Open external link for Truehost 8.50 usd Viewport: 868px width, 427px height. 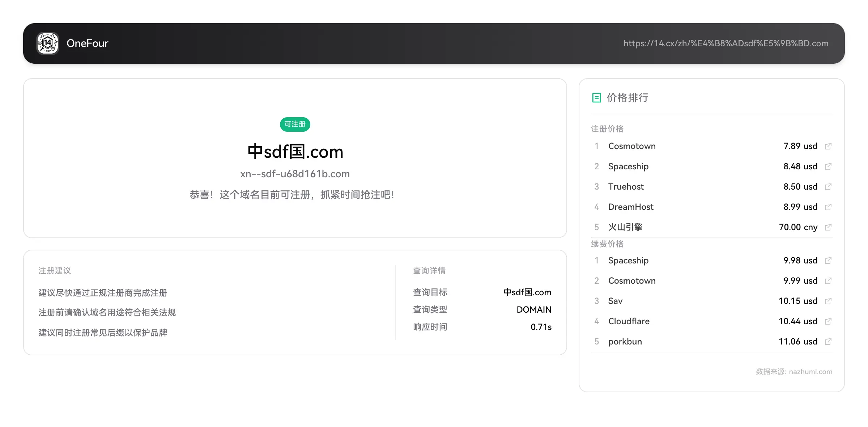tap(828, 187)
